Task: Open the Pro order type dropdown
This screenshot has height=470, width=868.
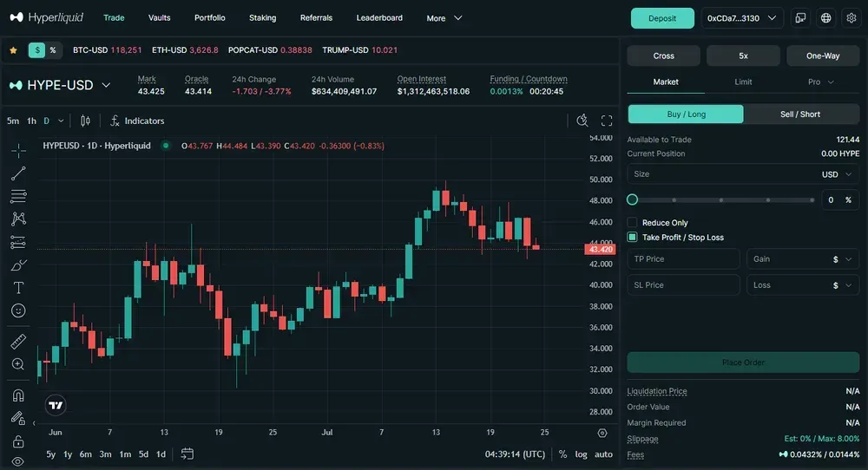Action: (820, 82)
